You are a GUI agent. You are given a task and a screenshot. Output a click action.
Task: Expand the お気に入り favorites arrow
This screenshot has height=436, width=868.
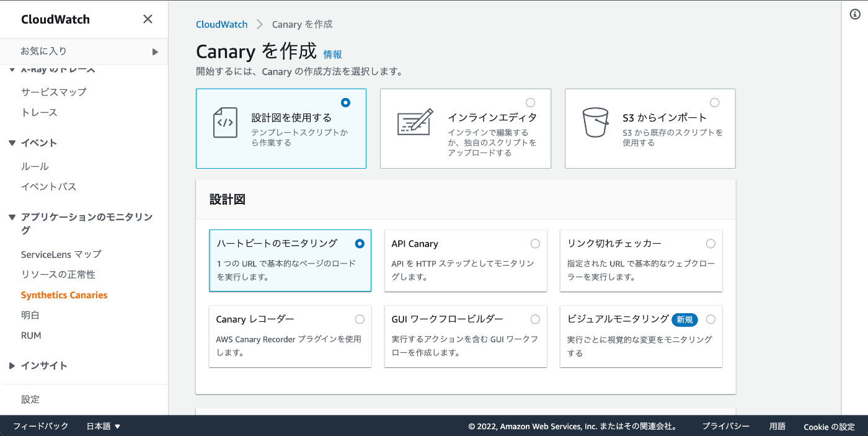point(155,51)
